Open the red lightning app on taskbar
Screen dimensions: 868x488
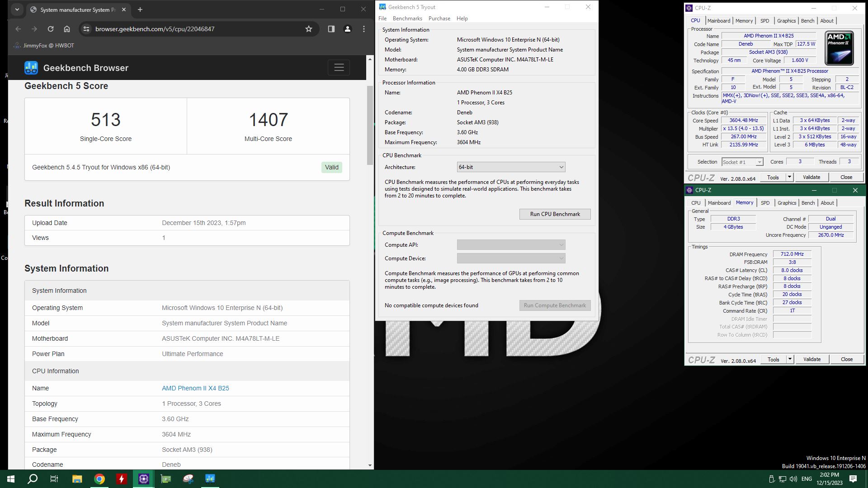(x=122, y=479)
